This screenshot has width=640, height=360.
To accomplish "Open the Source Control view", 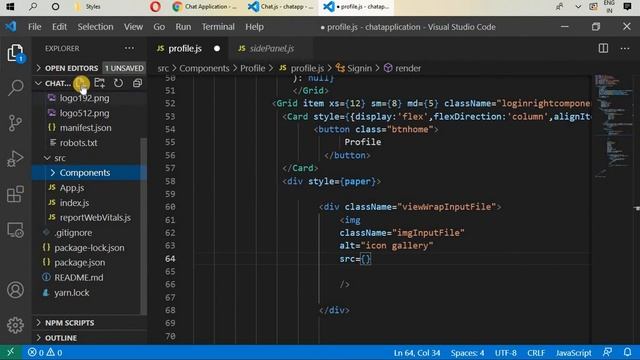I will click(16, 123).
